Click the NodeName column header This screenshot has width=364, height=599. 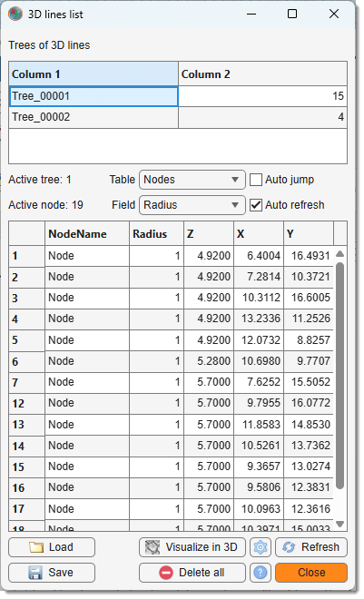pyautogui.click(x=87, y=233)
